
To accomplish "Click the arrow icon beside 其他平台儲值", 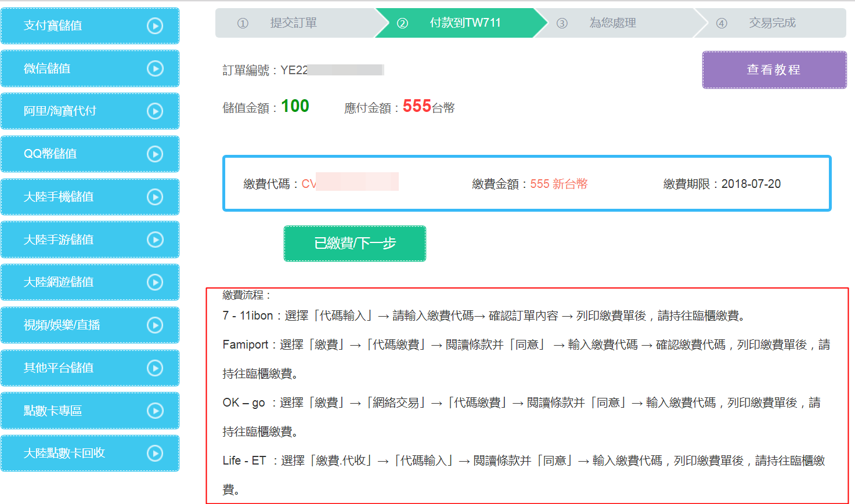I will 155,368.
